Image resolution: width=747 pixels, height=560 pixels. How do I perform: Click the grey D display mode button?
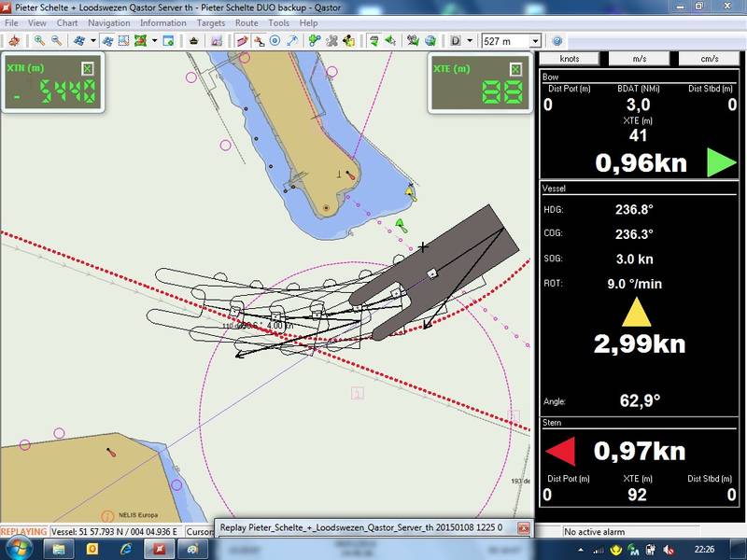[x=456, y=41]
